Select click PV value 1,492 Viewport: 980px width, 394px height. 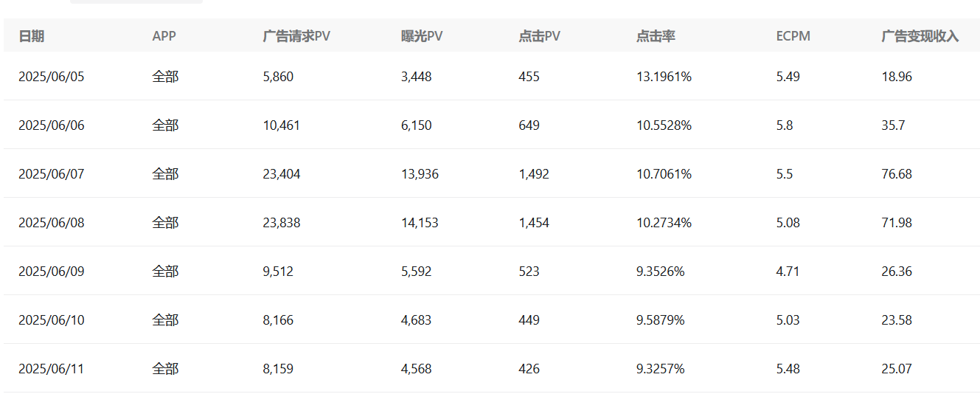tap(533, 174)
